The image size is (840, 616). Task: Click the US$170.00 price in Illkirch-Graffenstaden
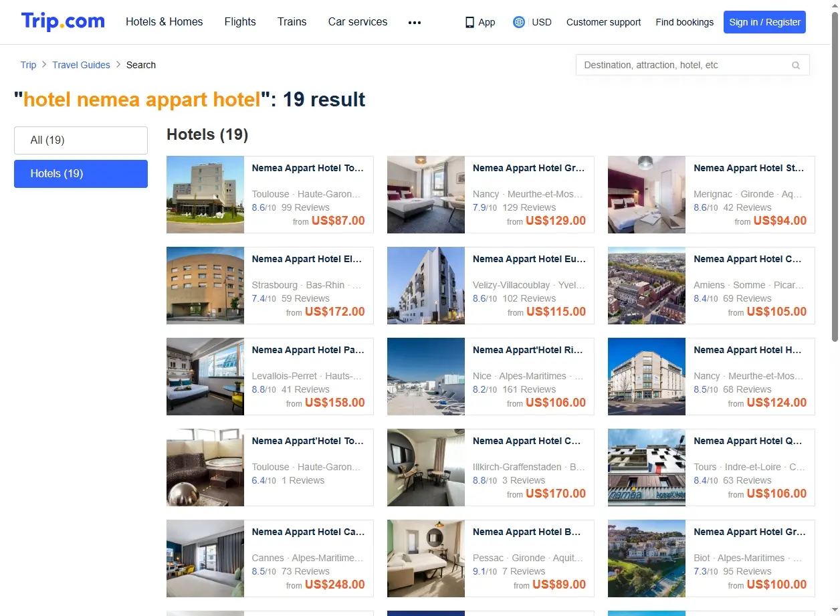tap(556, 494)
